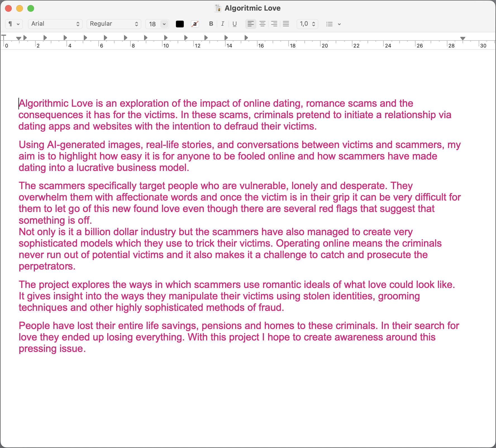Expand the font size dropdown arrow
The width and height of the screenshot is (496, 448).
pyautogui.click(x=164, y=24)
